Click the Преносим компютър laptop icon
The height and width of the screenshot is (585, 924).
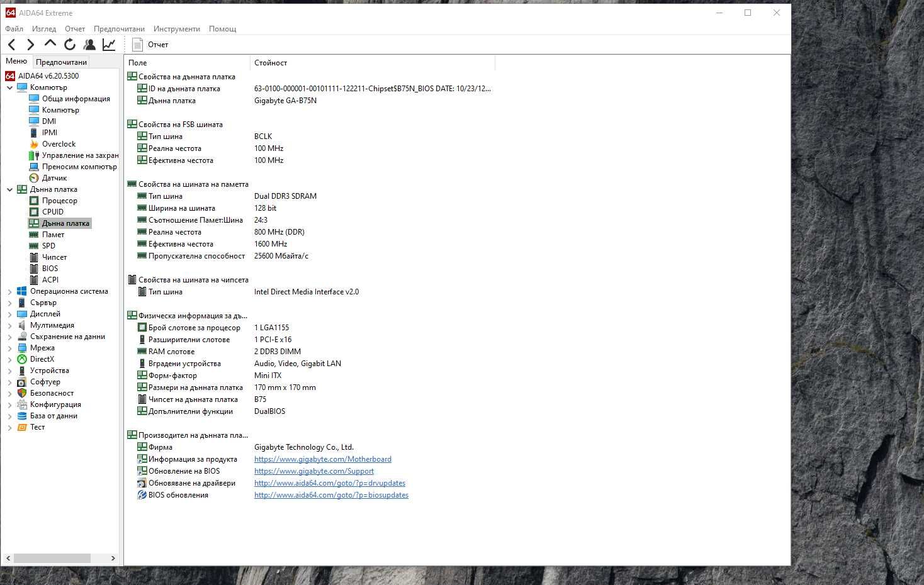click(x=34, y=167)
